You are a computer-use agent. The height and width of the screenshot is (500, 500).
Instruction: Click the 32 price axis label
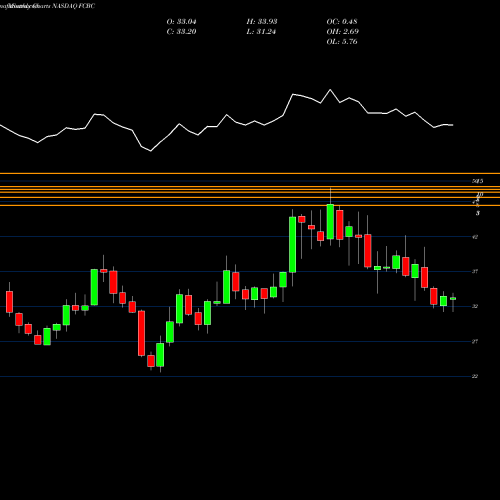point(475,306)
